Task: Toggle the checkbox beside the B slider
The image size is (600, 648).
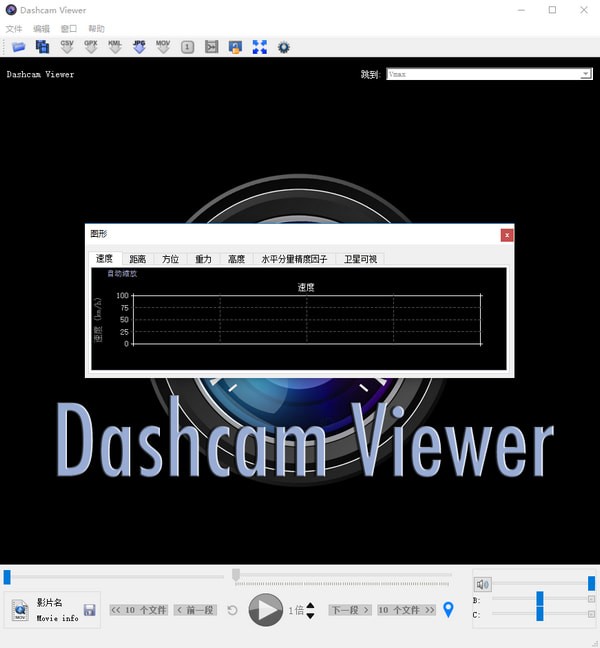Action: (x=591, y=600)
